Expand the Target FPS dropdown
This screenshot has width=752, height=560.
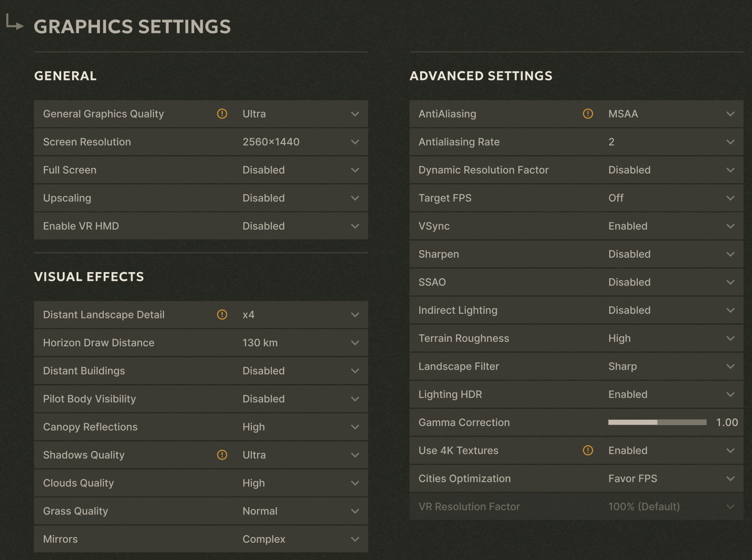tap(672, 198)
